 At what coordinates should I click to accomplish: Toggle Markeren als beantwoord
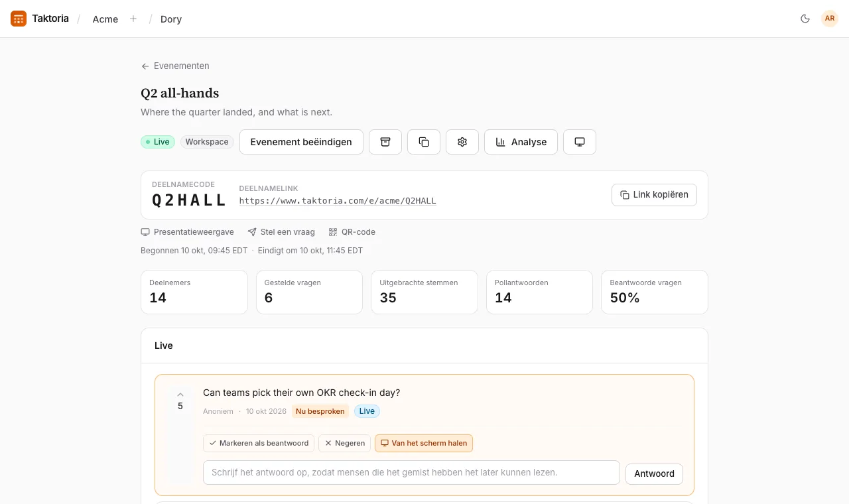(x=259, y=443)
